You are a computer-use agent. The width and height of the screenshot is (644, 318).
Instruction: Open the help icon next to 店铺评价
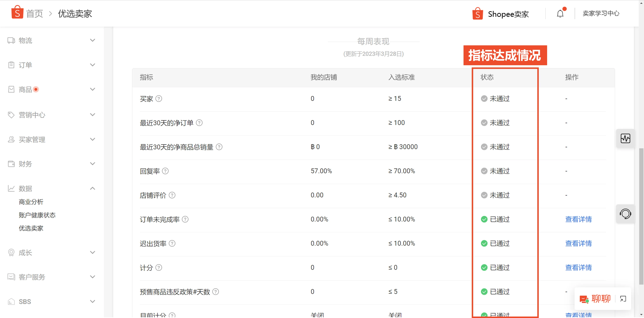tap(172, 195)
